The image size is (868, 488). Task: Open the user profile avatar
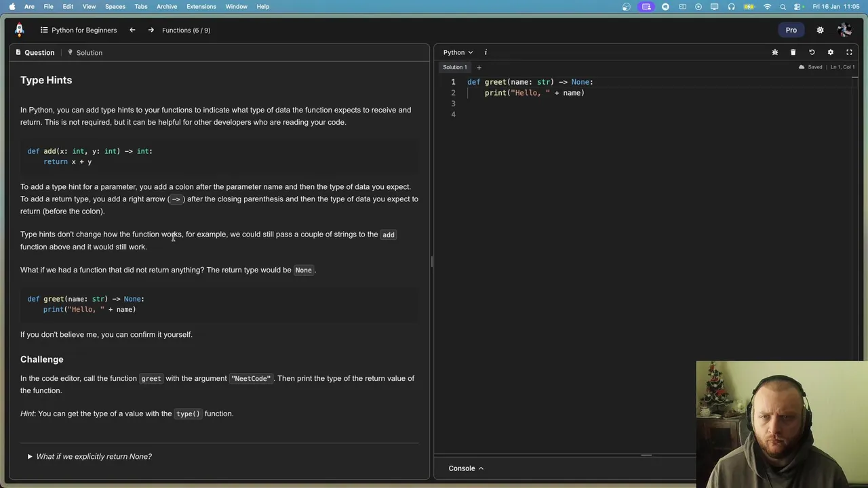point(844,30)
